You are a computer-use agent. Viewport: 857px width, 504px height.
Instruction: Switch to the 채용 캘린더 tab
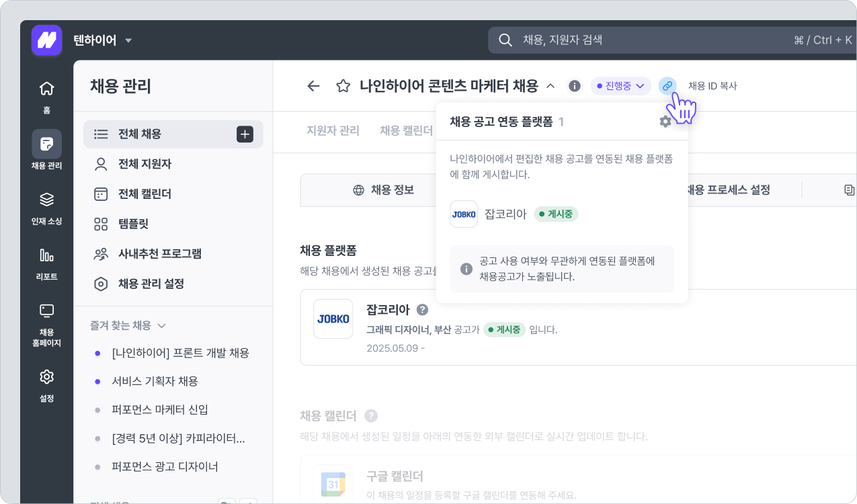[x=406, y=130]
